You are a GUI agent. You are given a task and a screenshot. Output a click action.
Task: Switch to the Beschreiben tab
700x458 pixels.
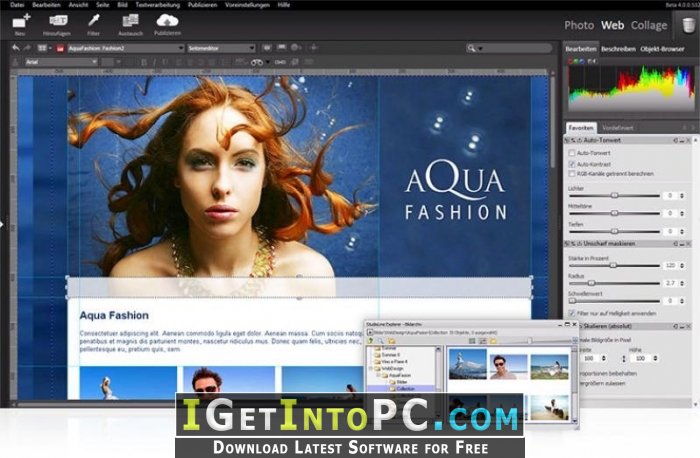tap(618, 49)
